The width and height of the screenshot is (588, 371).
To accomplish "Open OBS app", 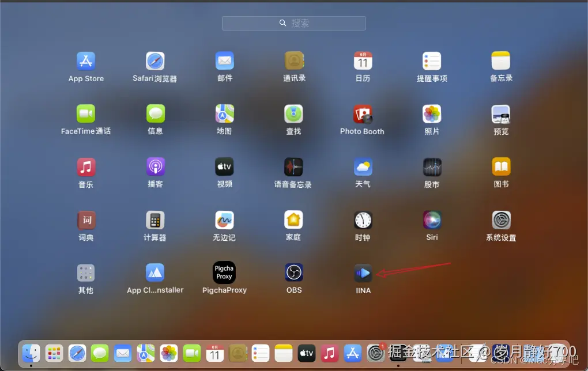I will click(x=293, y=273).
